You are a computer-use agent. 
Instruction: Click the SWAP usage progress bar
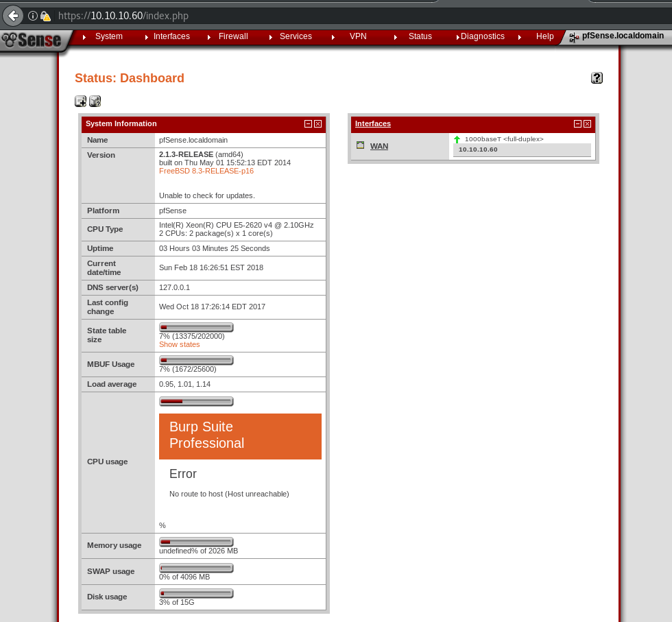(196, 569)
